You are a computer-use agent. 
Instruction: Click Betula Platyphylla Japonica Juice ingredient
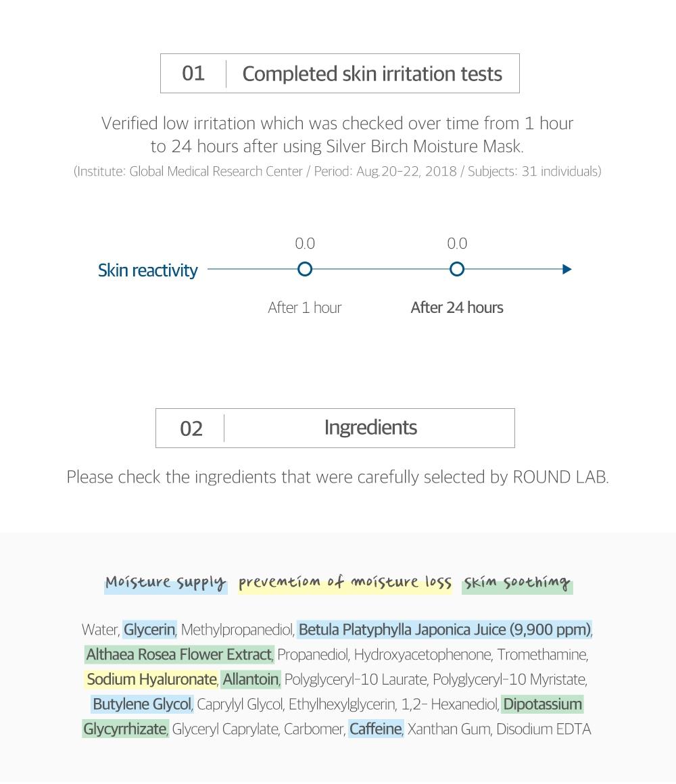pos(444,630)
